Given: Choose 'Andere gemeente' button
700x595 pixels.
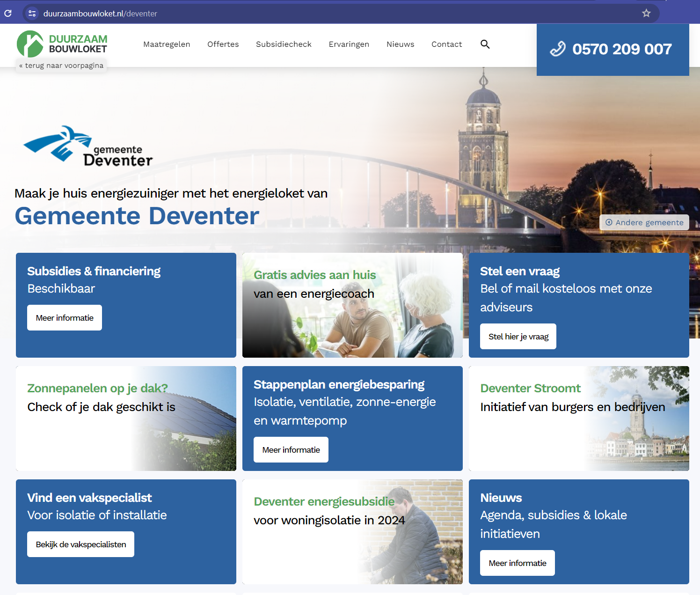Looking at the screenshot, I should point(644,222).
